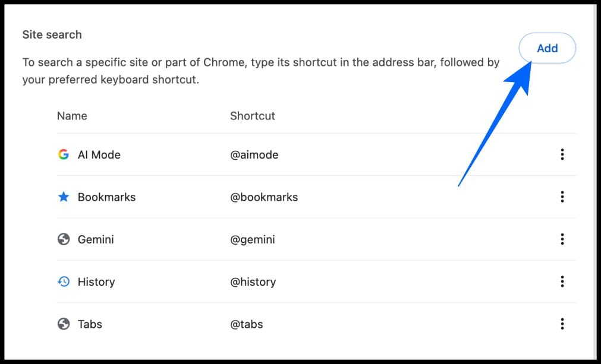Image resolution: width=601 pixels, height=364 pixels.
Task: Click the Shortcut column header
Action: [253, 116]
